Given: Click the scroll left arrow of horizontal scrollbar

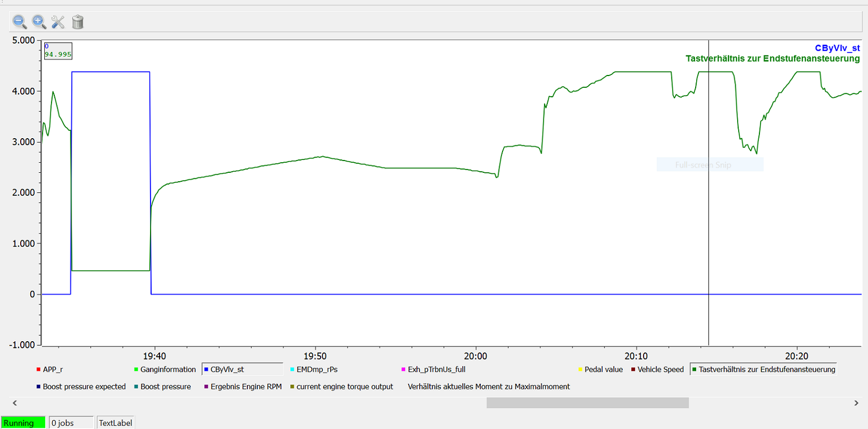Looking at the screenshot, I should (15, 403).
